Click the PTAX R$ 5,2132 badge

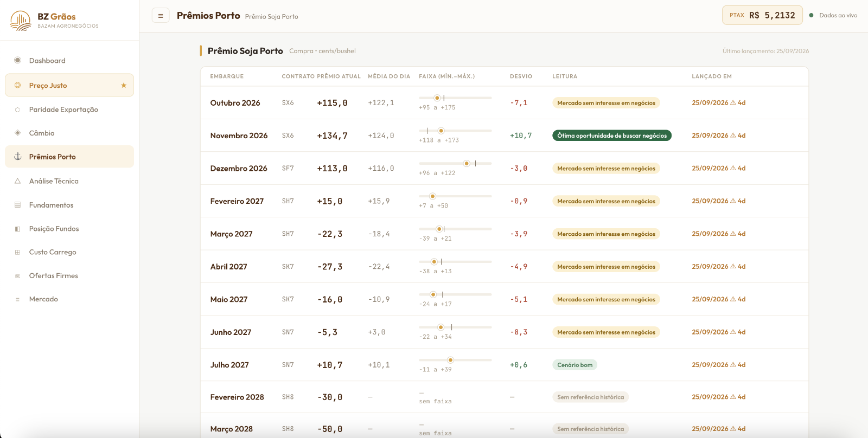tap(762, 15)
